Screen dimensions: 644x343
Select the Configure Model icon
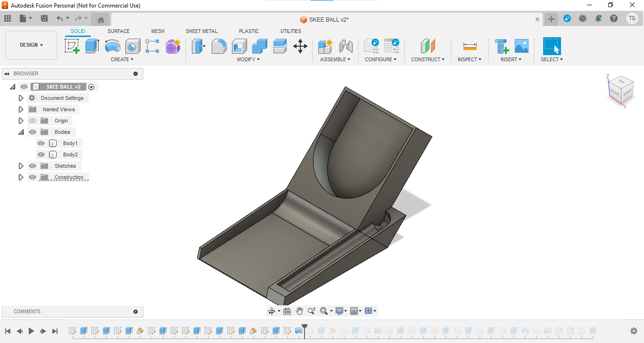(371, 46)
